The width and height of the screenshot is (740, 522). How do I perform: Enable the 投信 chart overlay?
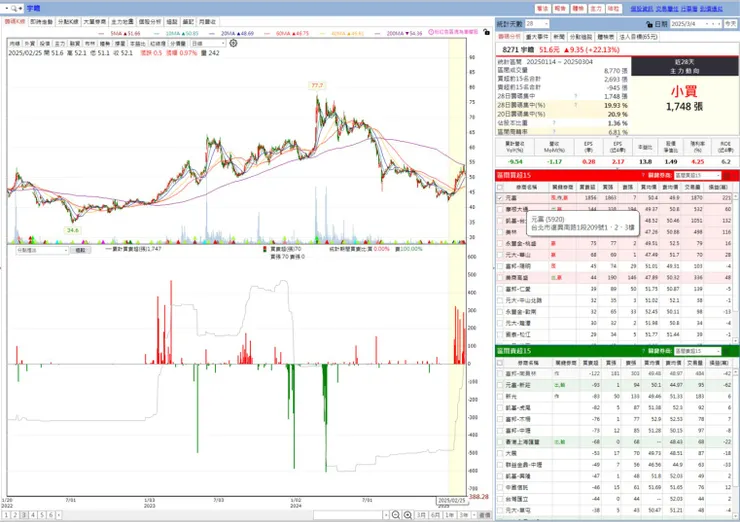(x=45, y=43)
